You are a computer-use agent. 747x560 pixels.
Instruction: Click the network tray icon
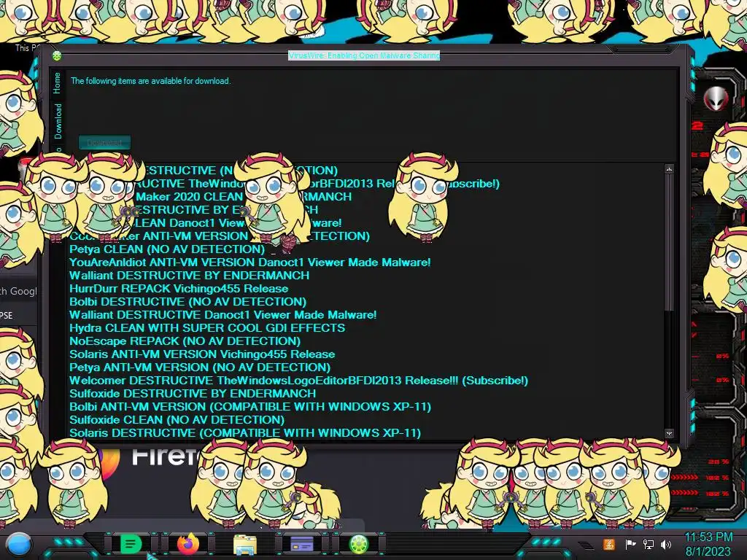coord(649,544)
